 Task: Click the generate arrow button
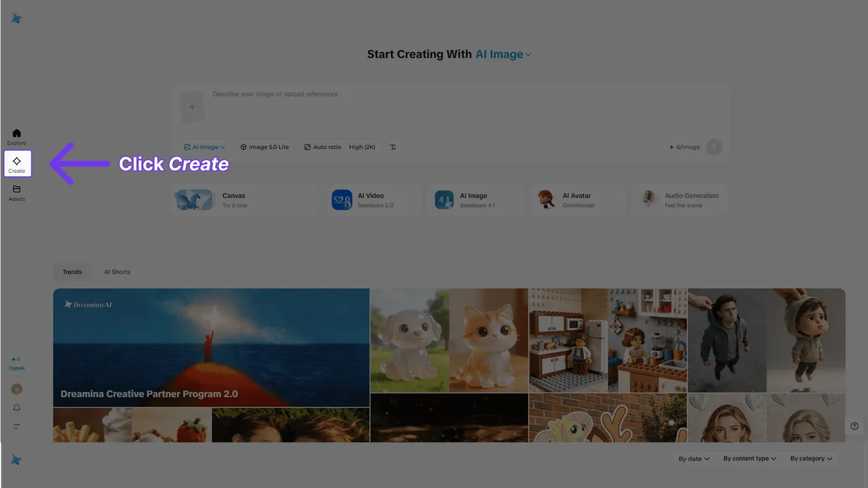pyautogui.click(x=714, y=147)
